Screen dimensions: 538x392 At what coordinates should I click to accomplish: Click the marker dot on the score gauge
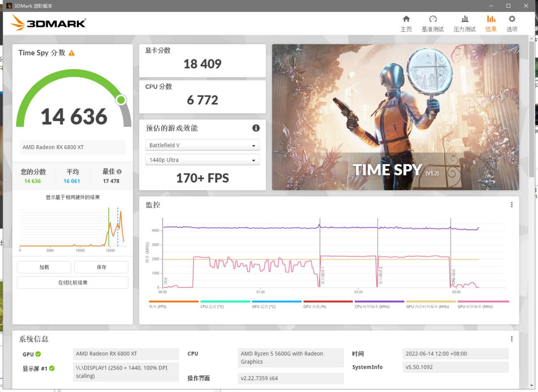click(x=120, y=100)
